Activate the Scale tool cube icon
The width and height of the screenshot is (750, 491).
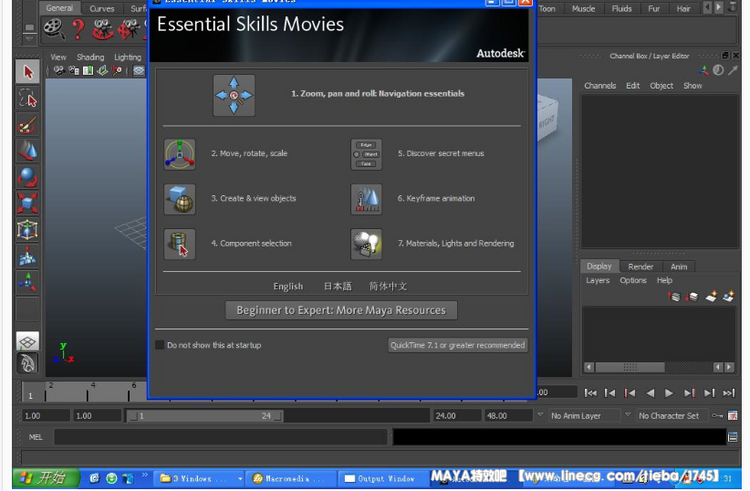click(28, 203)
